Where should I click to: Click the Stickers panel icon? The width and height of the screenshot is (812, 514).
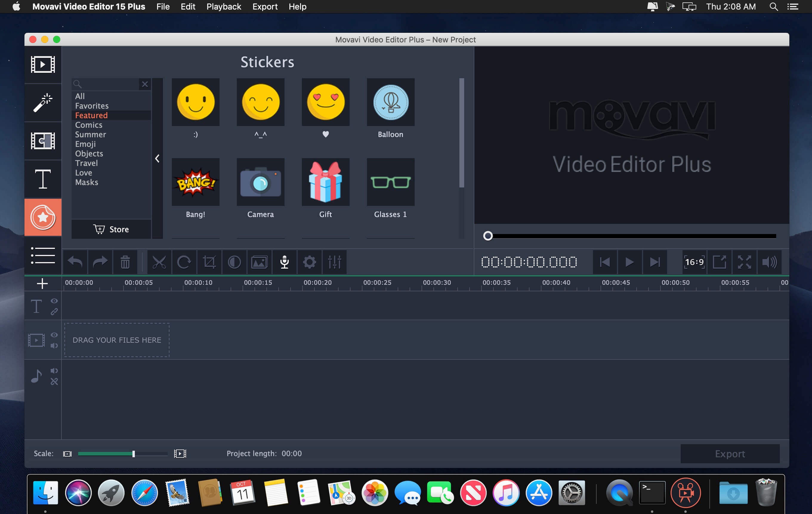click(x=43, y=217)
